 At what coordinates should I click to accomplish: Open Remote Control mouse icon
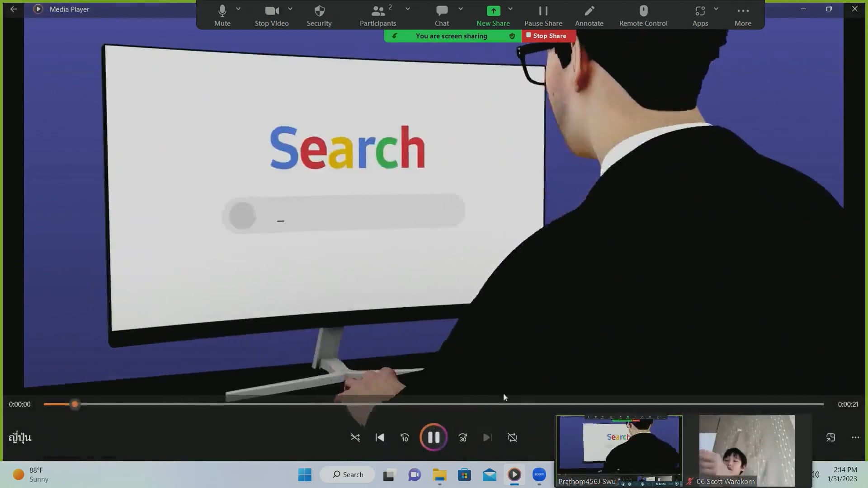click(x=643, y=16)
